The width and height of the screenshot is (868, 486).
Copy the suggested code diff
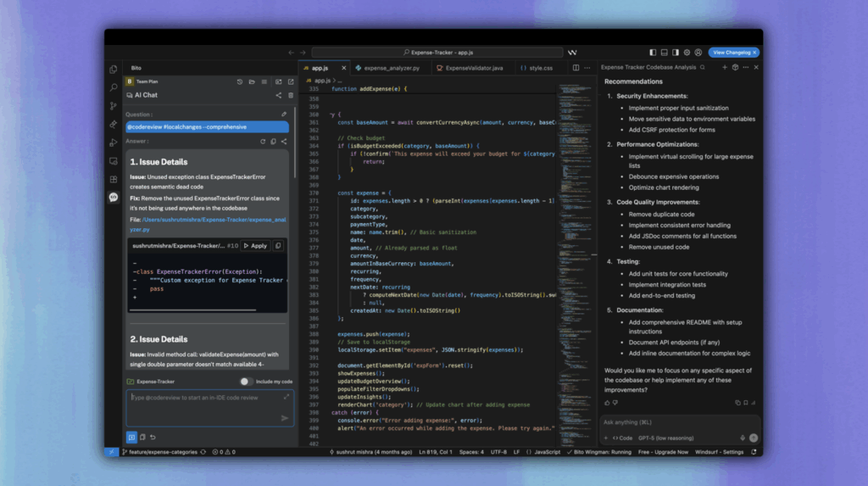point(278,245)
